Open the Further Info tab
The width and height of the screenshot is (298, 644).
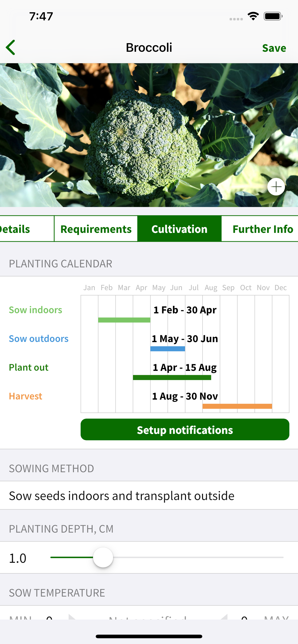[x=262, y=229]
